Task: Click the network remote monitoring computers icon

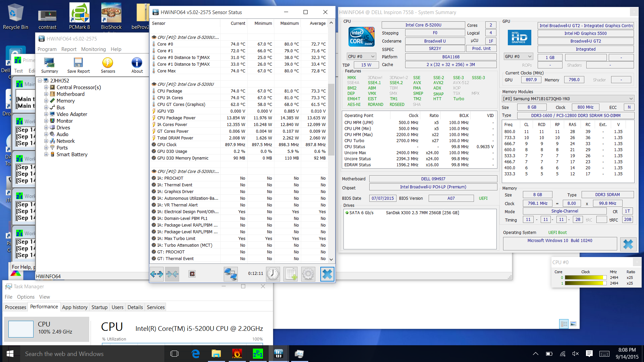Action: point(231,274)
